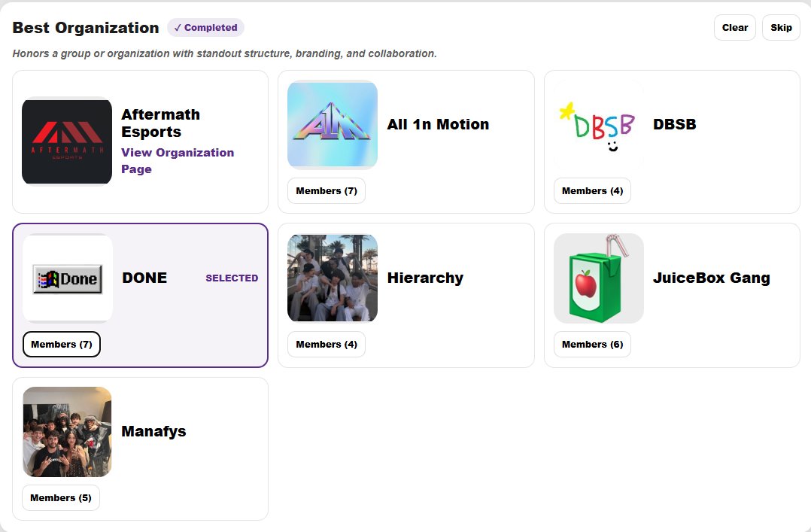This screenshot has width=811, height=532.
Task: Click the Best Organization heading
Action: (x=85, y=27)
